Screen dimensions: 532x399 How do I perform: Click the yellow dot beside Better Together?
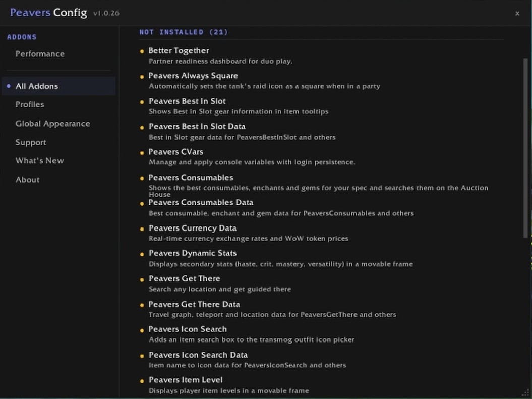click(142, 51)
